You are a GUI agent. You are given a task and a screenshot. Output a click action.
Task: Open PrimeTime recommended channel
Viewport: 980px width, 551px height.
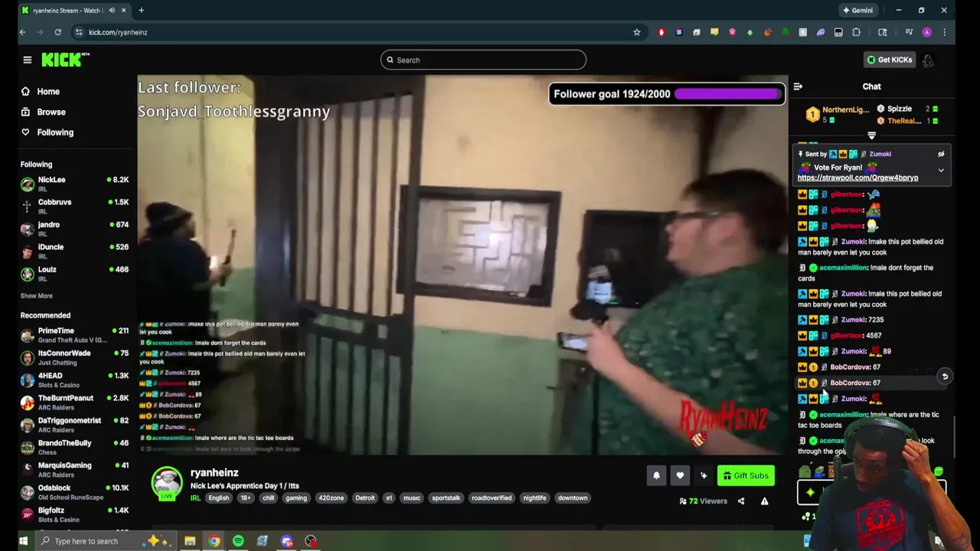point(74,335)
